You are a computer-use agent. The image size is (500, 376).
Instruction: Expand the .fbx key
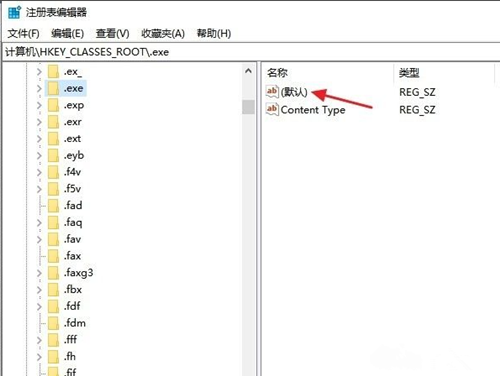click(x=39, y=290)
